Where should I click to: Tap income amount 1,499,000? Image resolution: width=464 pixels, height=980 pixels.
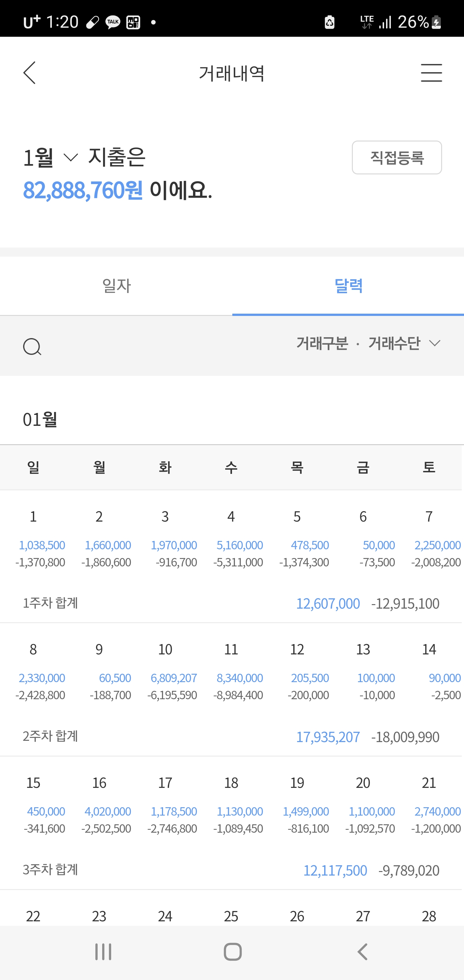[x=306, y=811]
